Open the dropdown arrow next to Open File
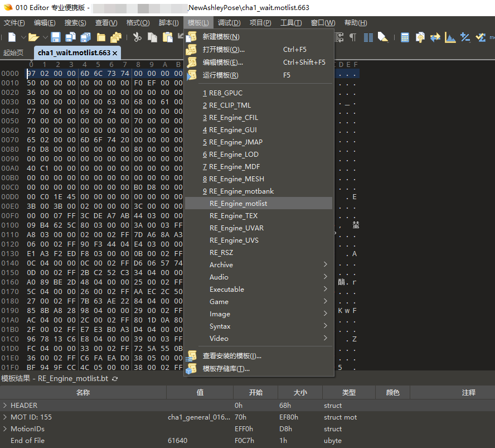This screenshot has height=448, width=495. (x=45, y=37)
